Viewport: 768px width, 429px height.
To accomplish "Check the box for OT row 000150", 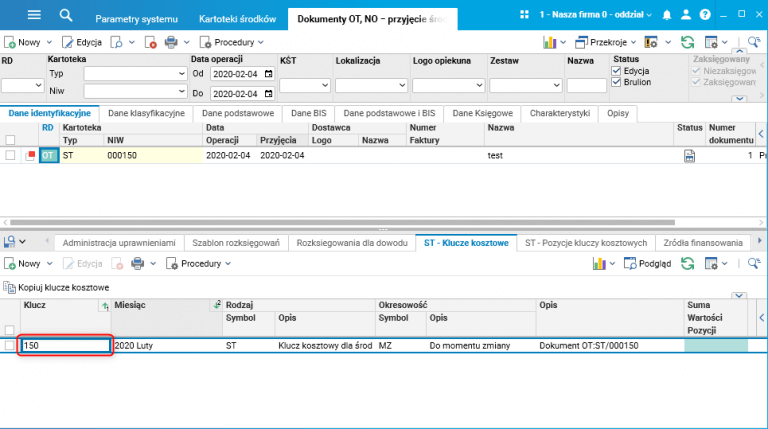I will click(10, 155).
